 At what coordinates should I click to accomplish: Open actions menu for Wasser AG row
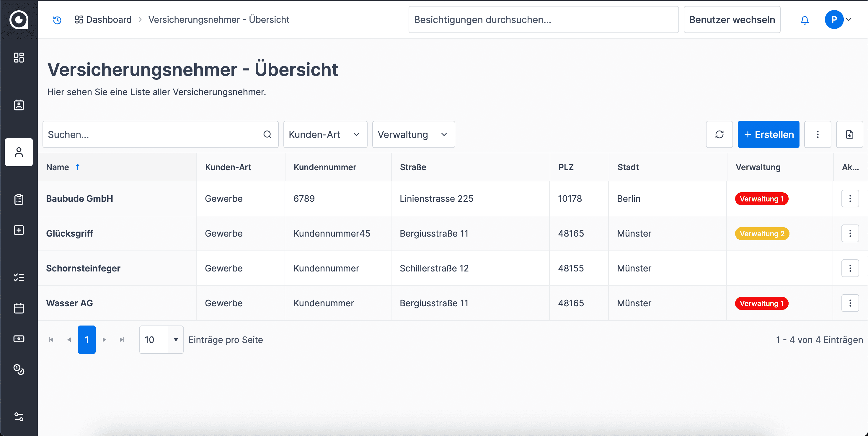(850, 303)
